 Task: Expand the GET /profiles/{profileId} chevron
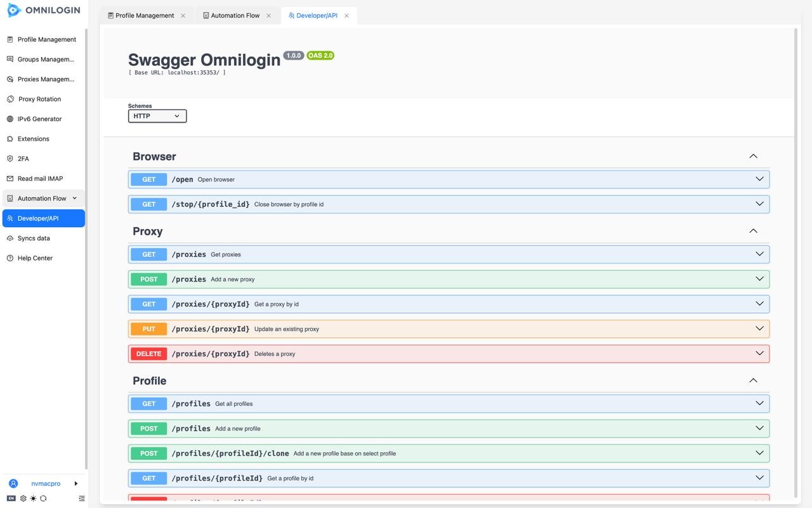tap(759, 478)
